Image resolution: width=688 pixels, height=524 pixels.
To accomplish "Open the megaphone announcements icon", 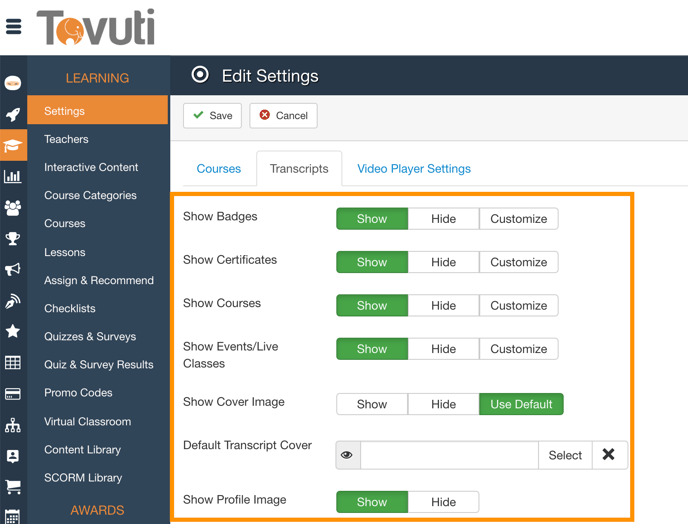I will [13, 270].
